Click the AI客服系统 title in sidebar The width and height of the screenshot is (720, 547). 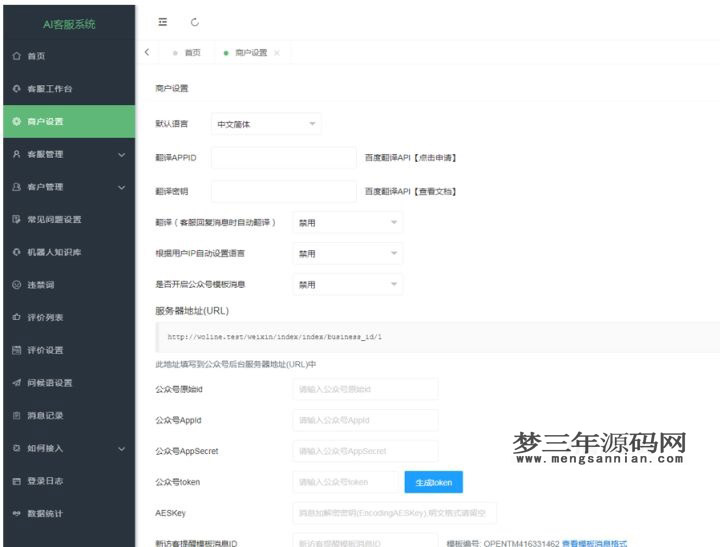pos(69,24)
